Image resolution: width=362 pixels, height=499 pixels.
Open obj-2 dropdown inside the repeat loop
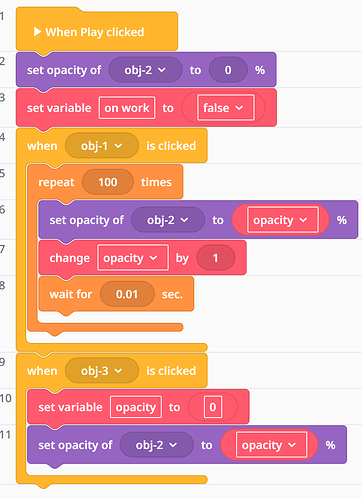168,220
